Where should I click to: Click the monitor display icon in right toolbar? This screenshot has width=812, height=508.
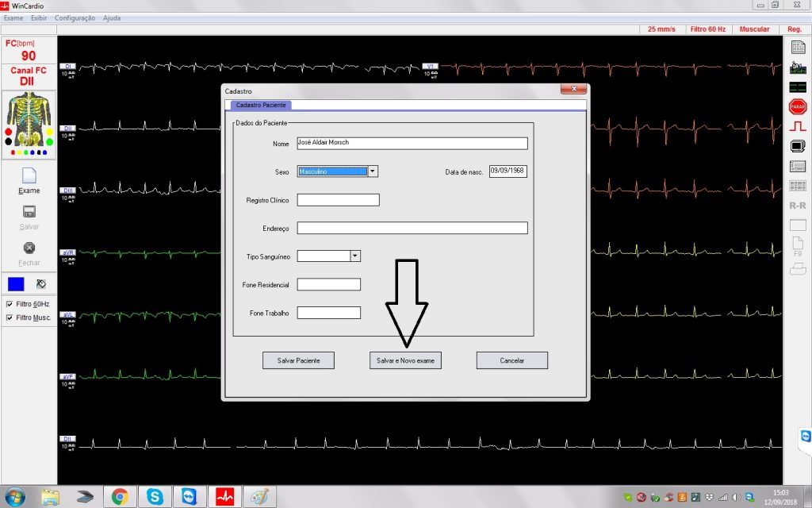[x=798, y=146]
